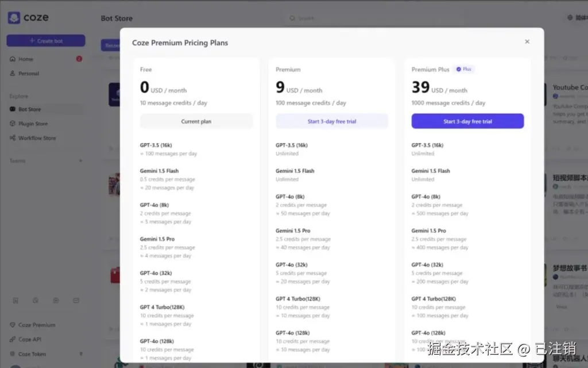Screen dimensions: 588x368
Task: Click the 9 USD / month price
Action: 299,87
